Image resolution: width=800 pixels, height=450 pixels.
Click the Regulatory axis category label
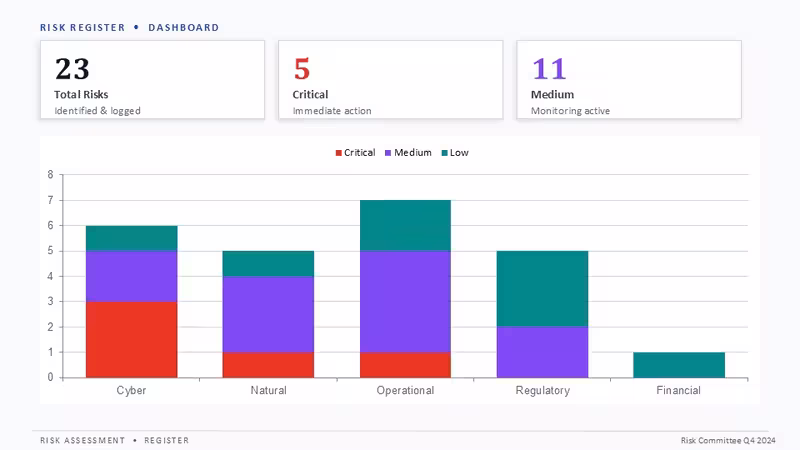point(542,390)
